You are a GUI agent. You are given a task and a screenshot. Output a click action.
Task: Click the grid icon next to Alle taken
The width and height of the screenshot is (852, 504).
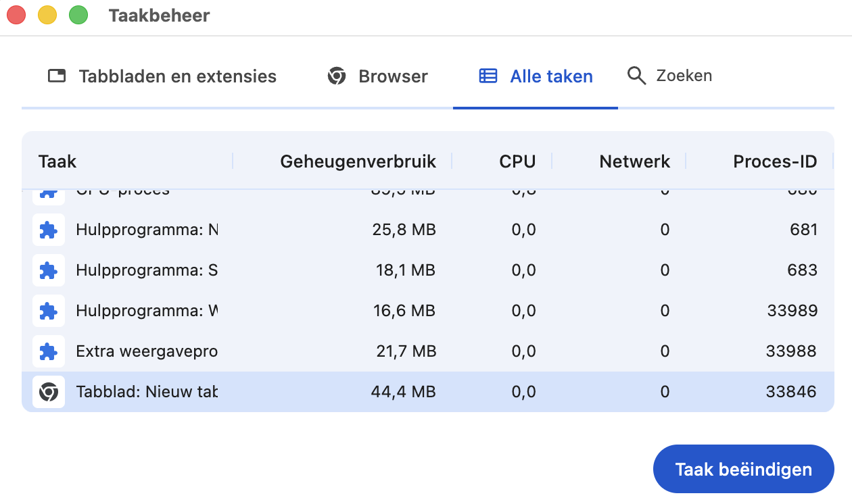click(x=488, y=76)
